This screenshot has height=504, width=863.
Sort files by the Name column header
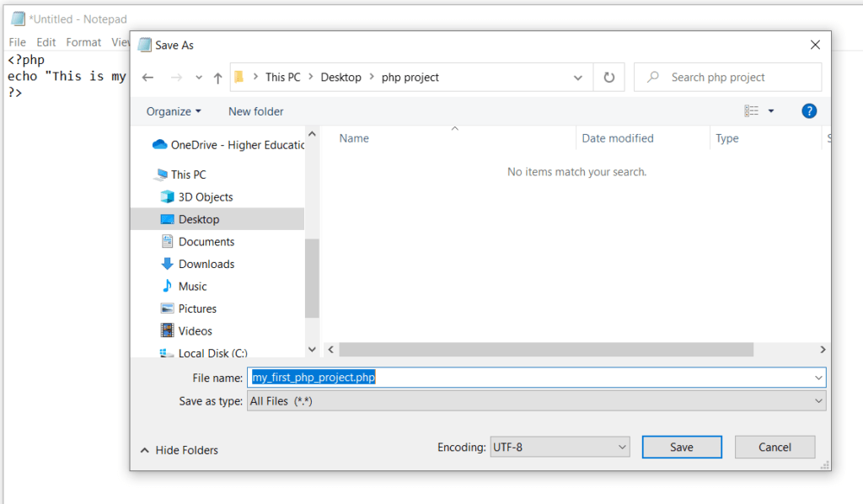353,138
